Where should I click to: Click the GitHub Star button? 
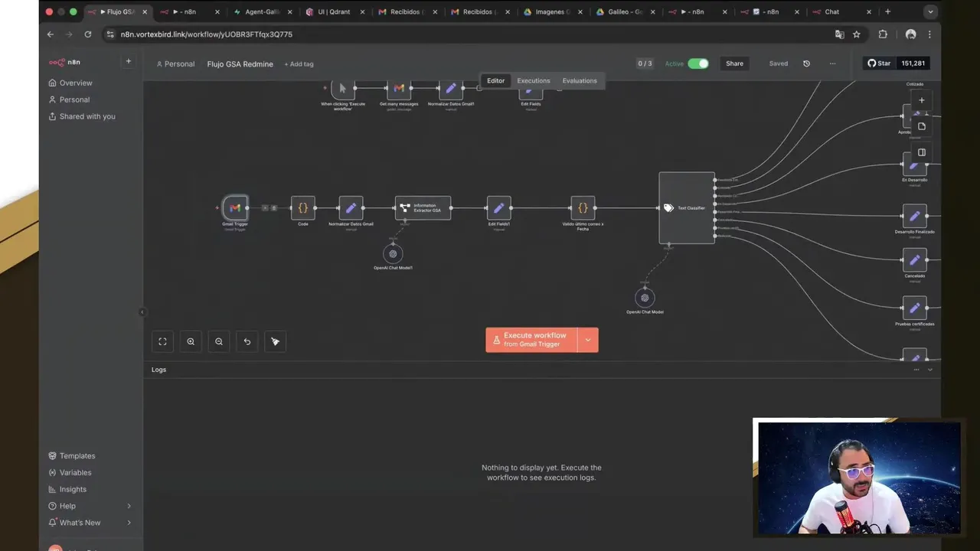pyautogui.click(x=879, y=64)
